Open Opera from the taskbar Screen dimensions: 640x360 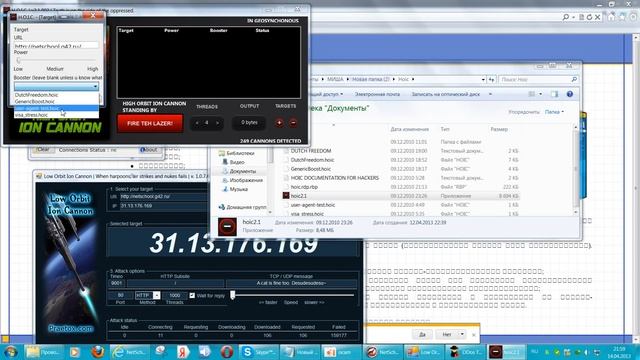tap(227, 351)
